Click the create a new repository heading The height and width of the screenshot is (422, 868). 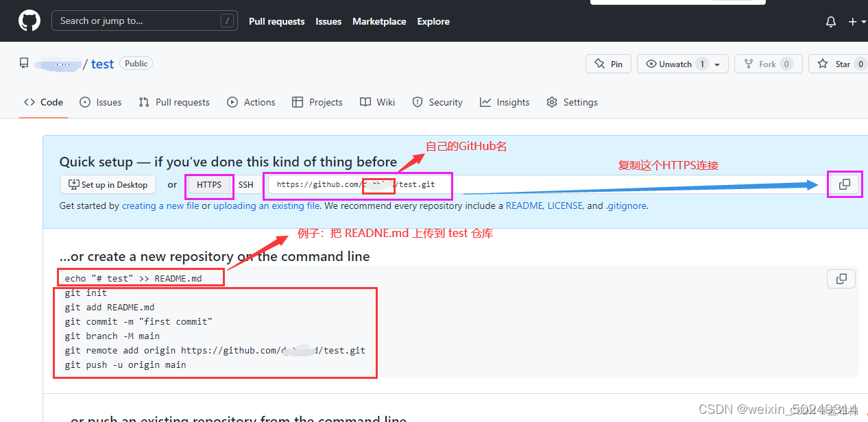coord(215,256)
